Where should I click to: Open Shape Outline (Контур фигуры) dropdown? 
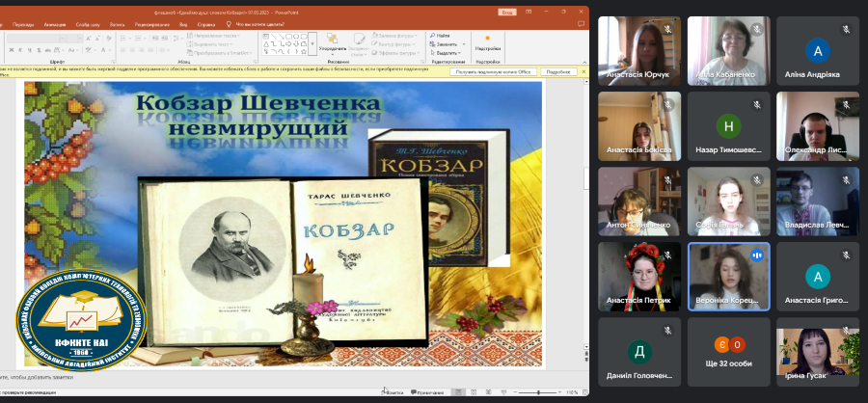click(x=393, y=44)
